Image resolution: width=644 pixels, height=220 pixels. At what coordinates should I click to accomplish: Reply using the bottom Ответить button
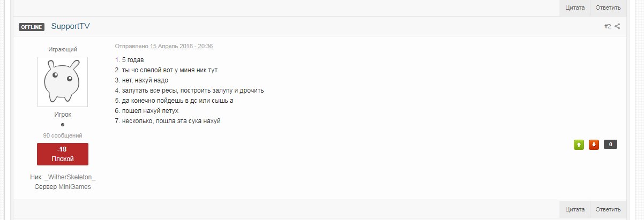click(608, 209)
